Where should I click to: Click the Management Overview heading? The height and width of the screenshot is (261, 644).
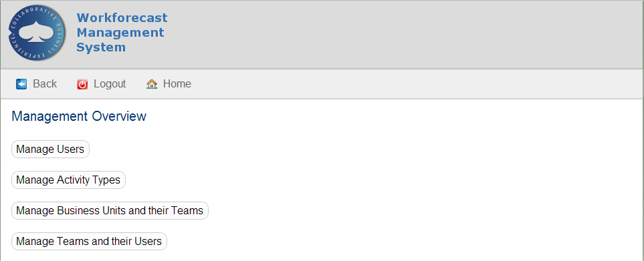point(79,116)
